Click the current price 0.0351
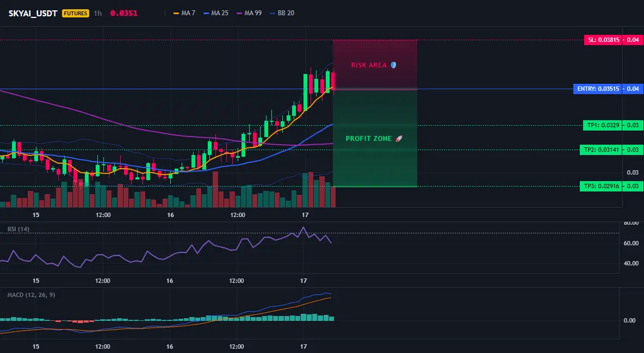 click(124, 13)
